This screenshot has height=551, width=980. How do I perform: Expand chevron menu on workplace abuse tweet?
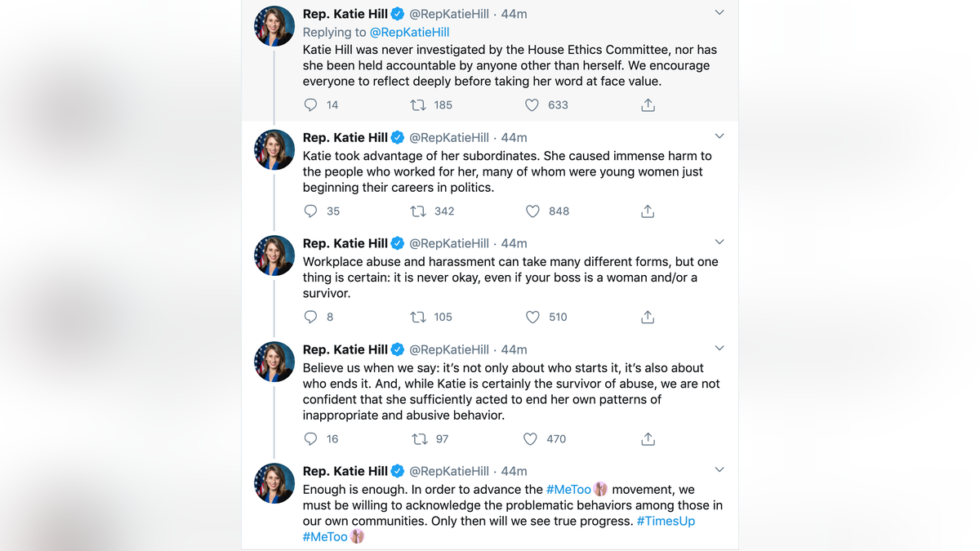pos(719,242)
